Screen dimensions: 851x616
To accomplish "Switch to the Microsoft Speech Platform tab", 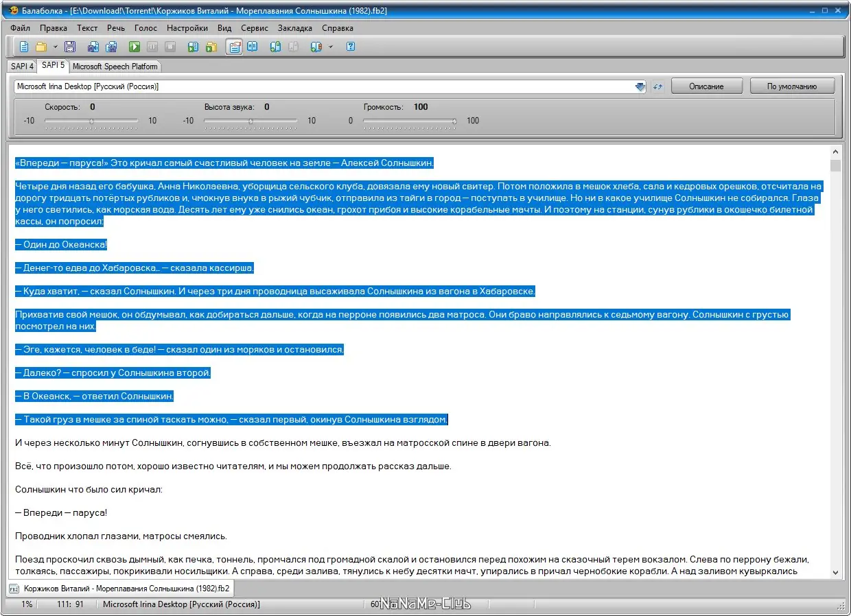I will pos(115,67).
